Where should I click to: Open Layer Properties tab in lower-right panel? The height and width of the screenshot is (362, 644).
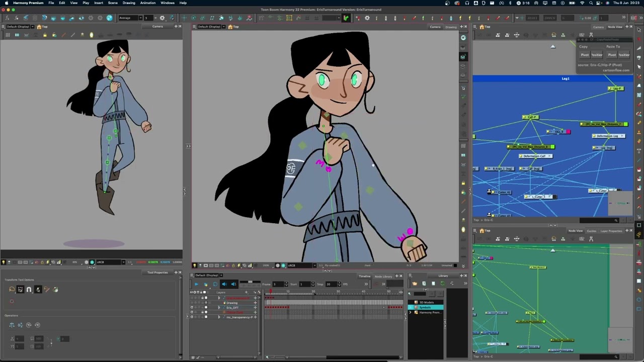(611, 231)
